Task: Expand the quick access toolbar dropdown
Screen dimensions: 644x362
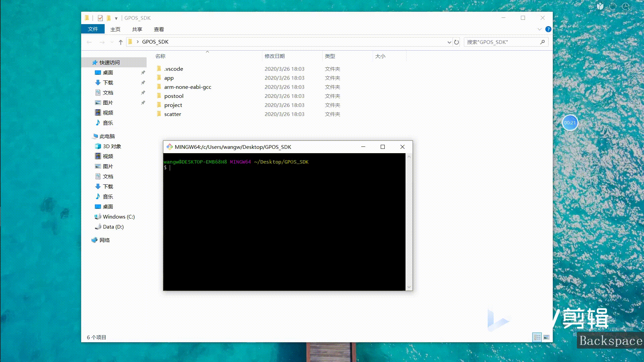Action: tap(116, 18)
